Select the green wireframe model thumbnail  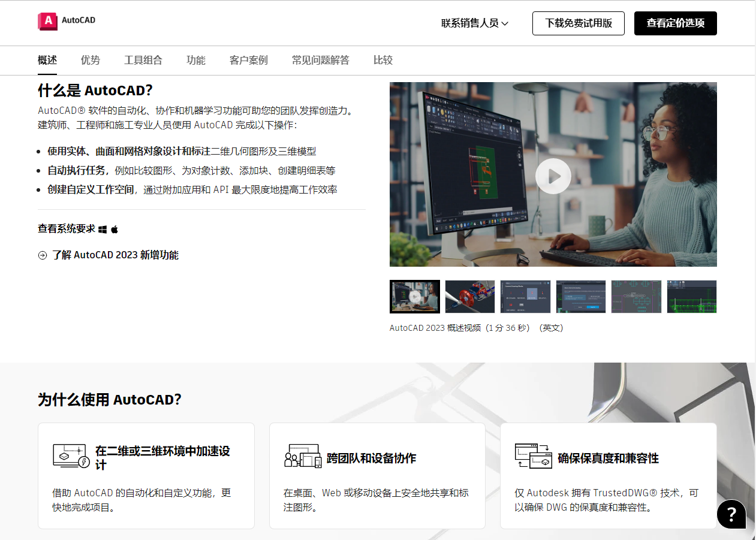tap(691, 297)
